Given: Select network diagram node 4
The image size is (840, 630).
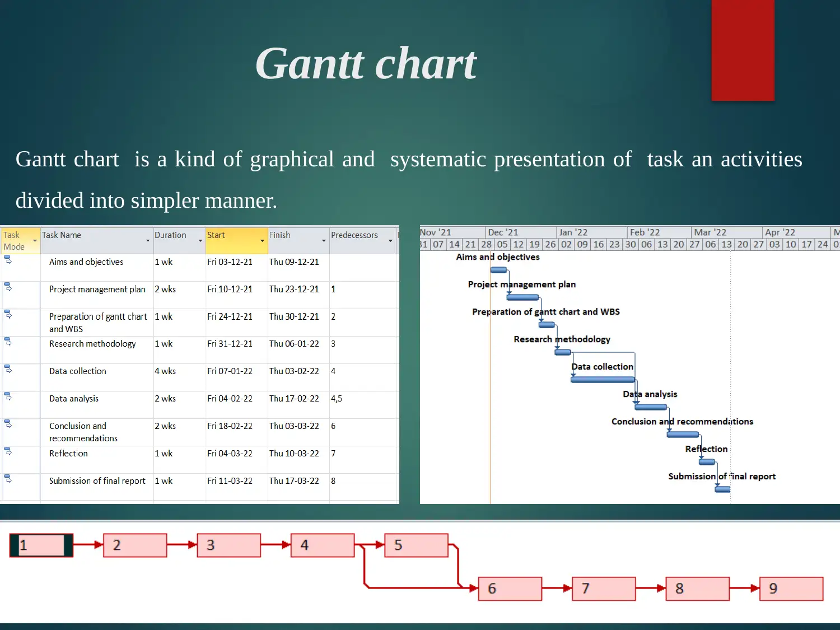Looking at the screenshot, I should coord(323,545).
